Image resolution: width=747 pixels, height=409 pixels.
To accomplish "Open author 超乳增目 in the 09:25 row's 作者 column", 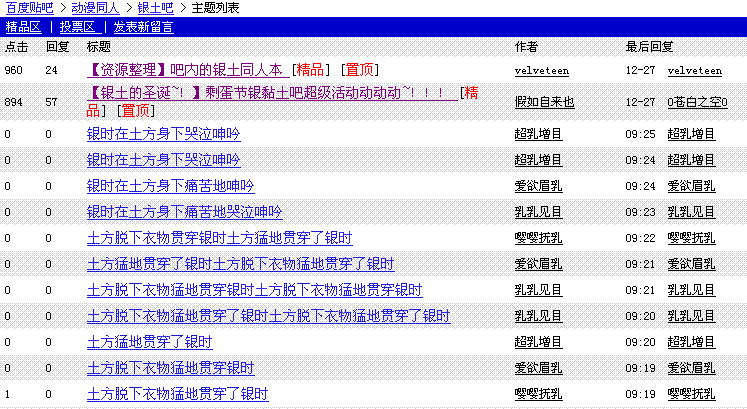I will click(x=538, y=134).
